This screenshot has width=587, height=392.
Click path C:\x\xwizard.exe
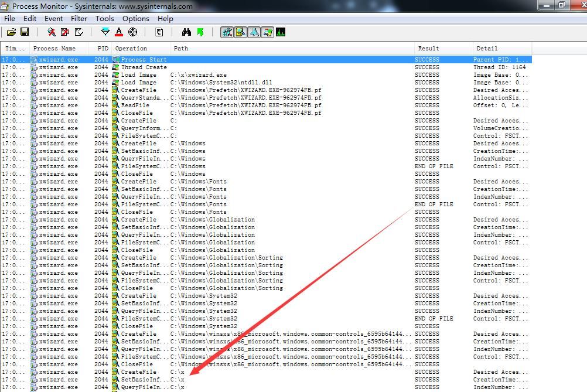pyautogui.click(x=199, y=75)
